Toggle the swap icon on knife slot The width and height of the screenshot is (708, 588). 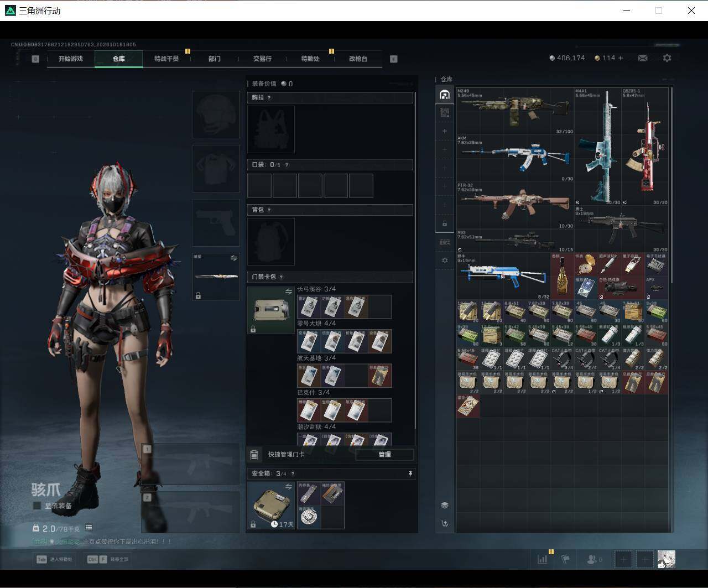(233, 258)
